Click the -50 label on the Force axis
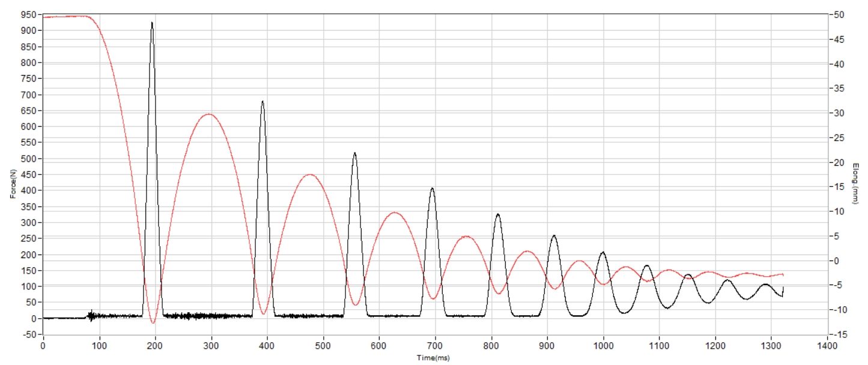The height and width of the screenshot is (365, 868). click(x=29, y=334)
